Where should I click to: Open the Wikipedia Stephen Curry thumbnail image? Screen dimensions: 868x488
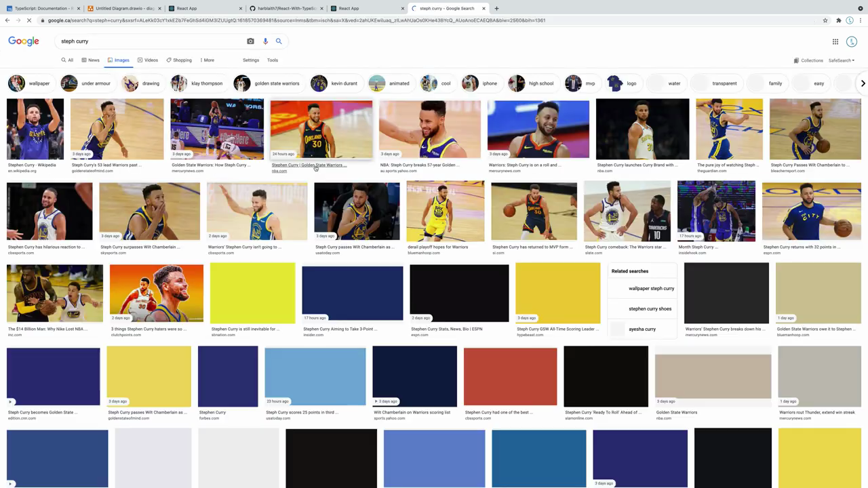coord(35,129)
